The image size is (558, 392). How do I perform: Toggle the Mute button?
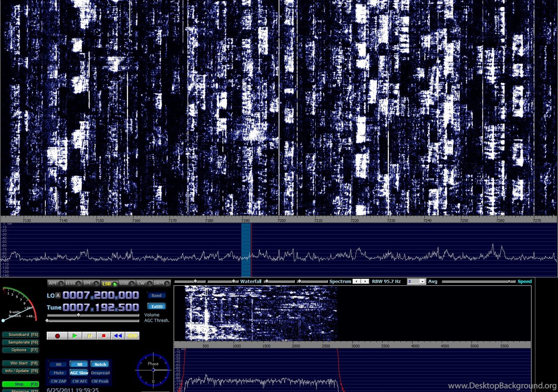click(x=58, y=373)
